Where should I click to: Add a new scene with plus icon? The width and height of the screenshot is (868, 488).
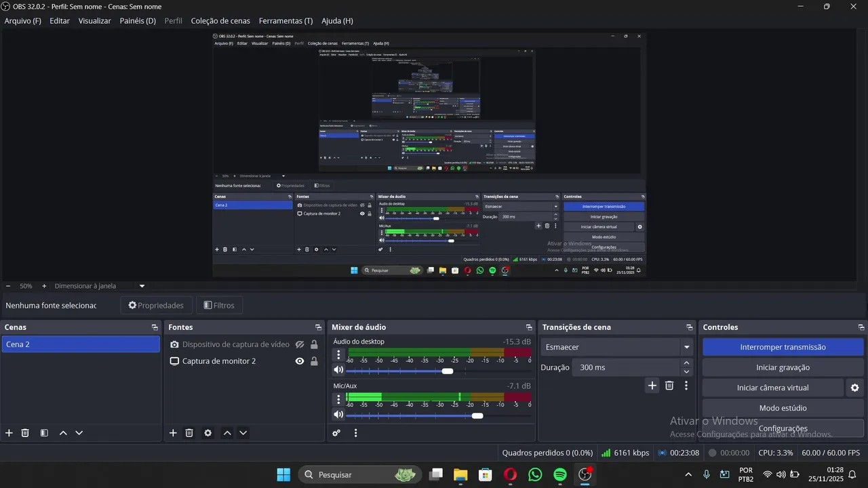tap(9, 433)
